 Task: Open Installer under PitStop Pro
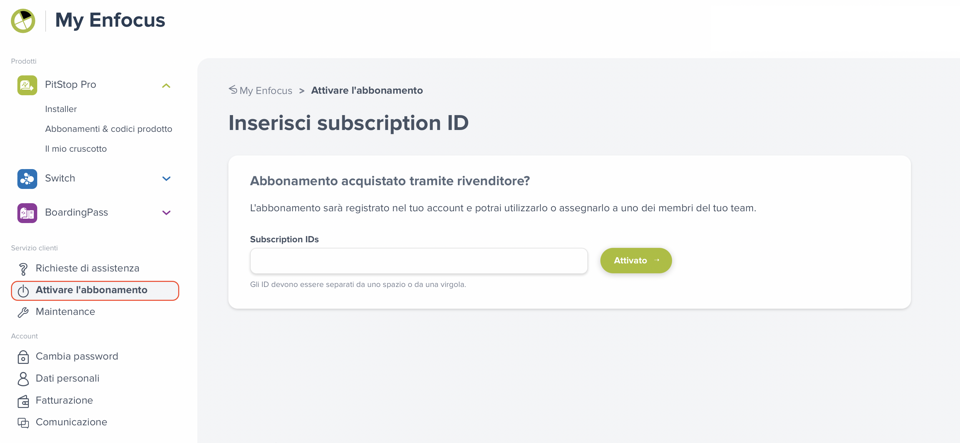(61, 109)
